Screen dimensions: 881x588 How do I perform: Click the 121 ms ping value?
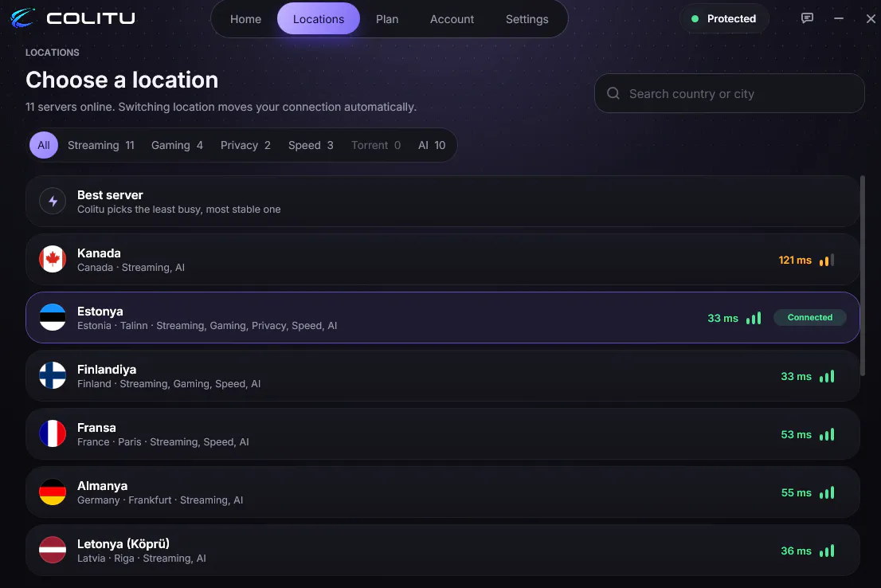795,261
